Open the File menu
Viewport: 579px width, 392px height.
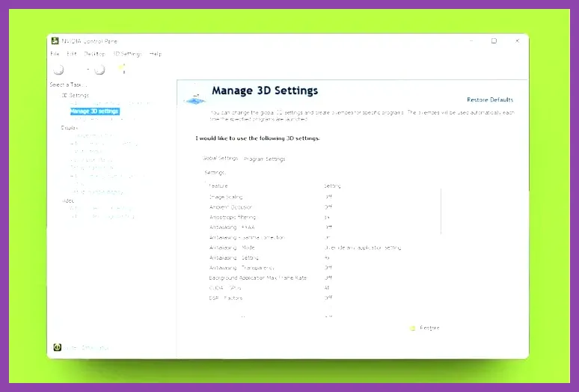55,54
